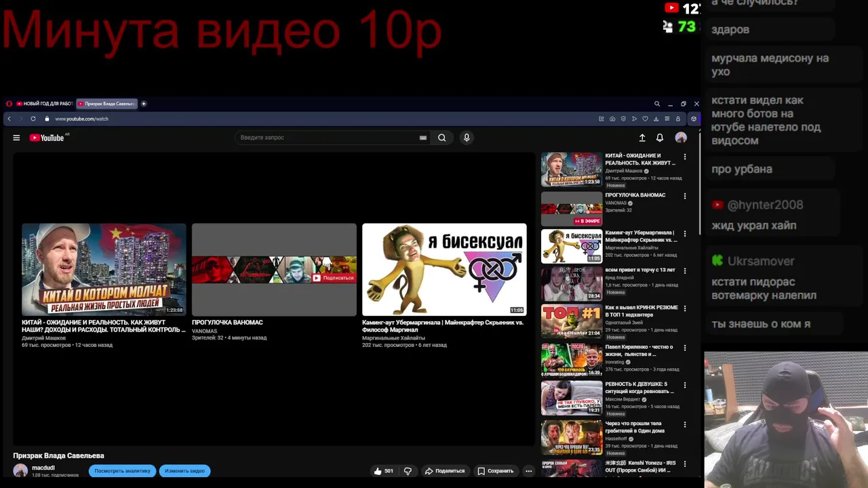Open macdudl channel avatar
868x488 pixels.
click(20, 470)
